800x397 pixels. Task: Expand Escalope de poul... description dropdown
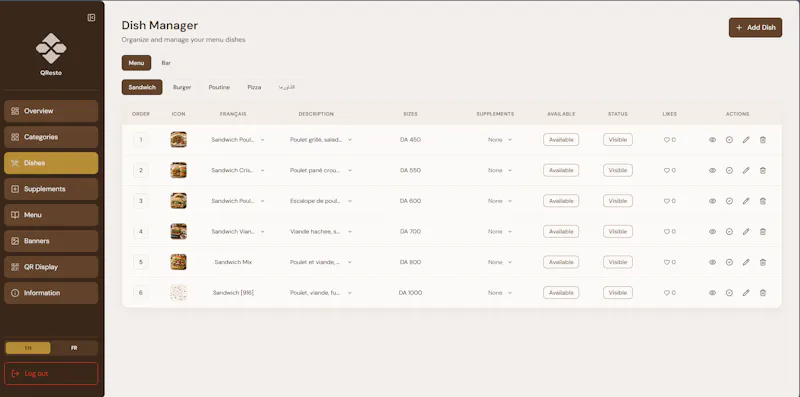coord(350,201)
